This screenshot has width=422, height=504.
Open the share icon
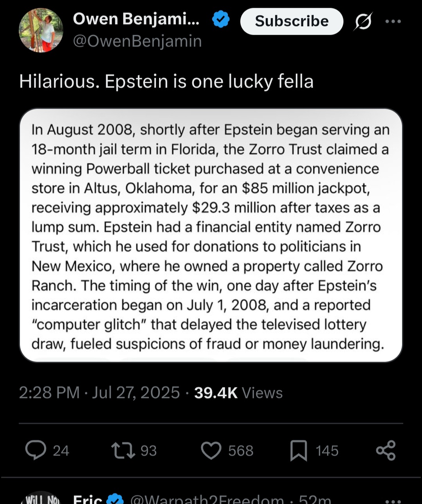386,450
